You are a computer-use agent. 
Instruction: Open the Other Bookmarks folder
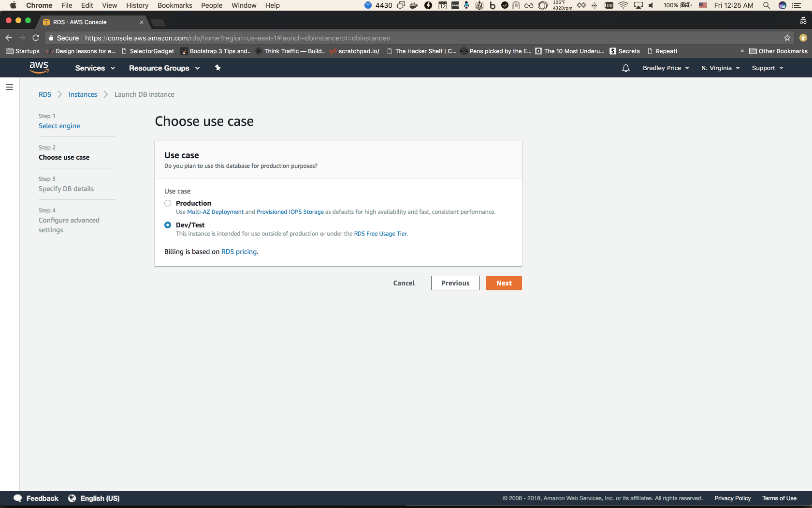(x=778, y=51)
